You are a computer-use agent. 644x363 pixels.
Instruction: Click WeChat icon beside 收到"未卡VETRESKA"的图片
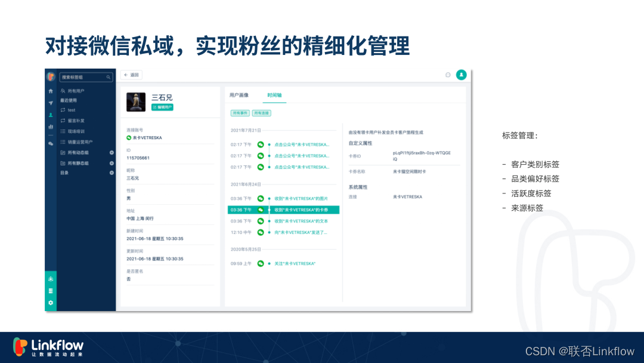coord(261,199)
